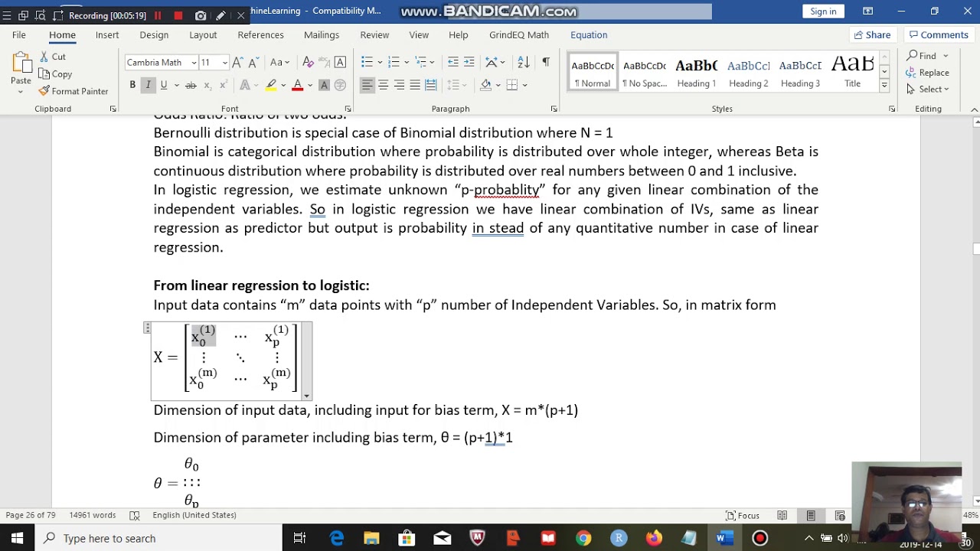The image size is (980, 551).
Task: Open the underline style dropdown arrow
Action: pos(175,85)
